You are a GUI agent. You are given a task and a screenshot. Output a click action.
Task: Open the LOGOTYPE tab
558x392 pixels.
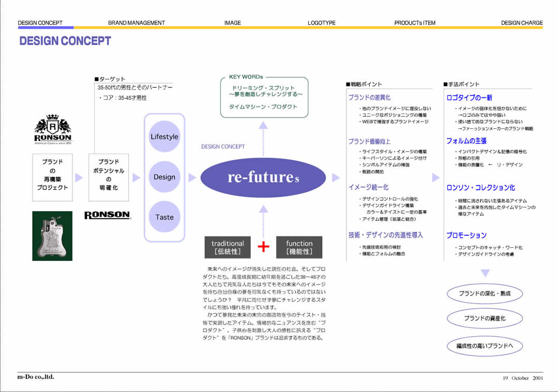321,23
